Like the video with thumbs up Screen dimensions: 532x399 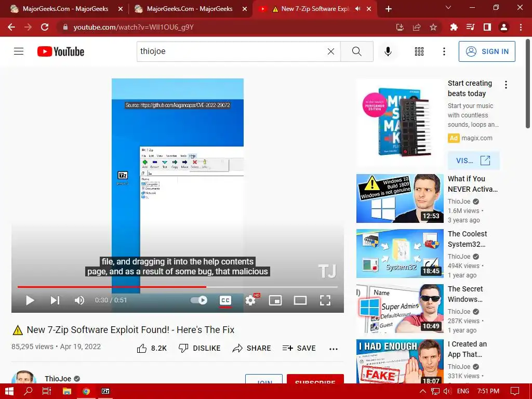151,348
